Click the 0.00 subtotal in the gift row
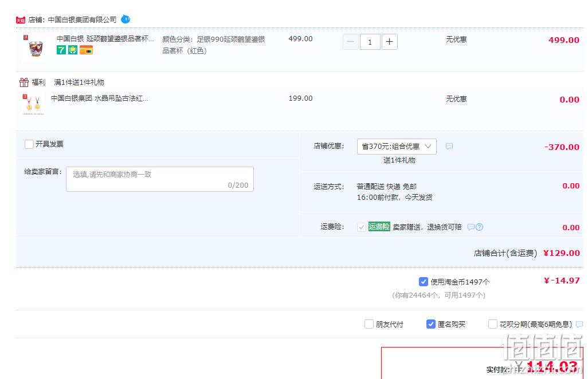 (x=569, y=100)
